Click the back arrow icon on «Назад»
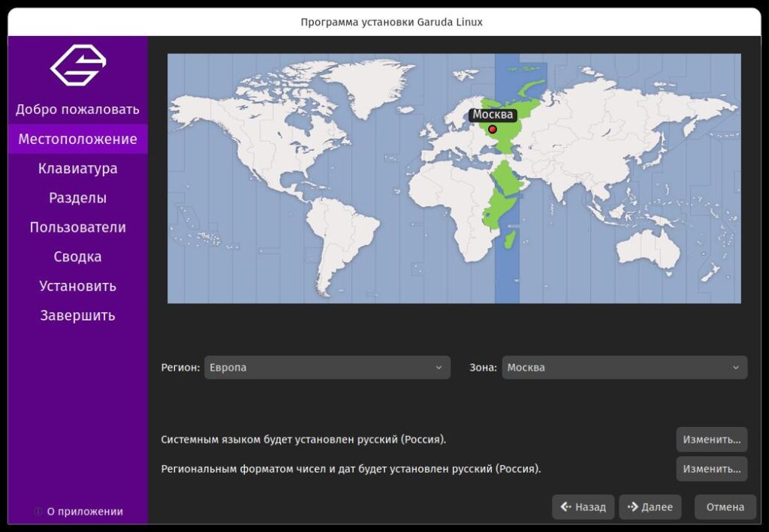The image size is (769, 532). tap(565, 506)
